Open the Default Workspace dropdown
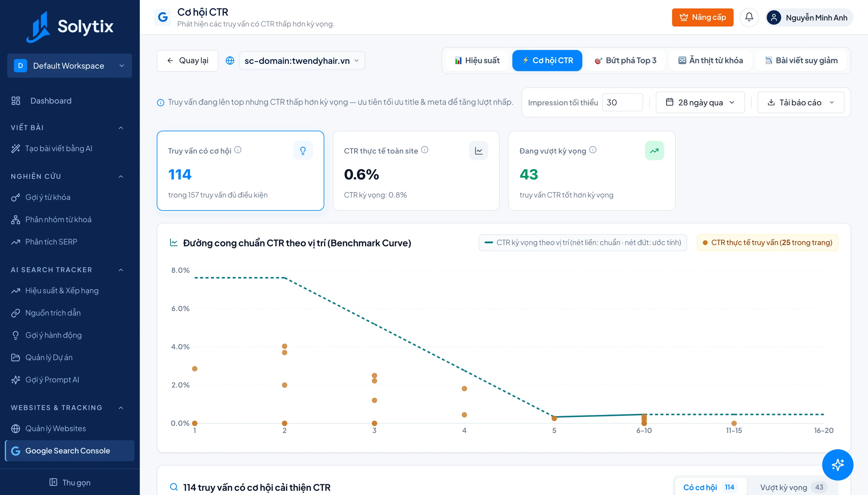868x495 pixels. tap(69, 66)
